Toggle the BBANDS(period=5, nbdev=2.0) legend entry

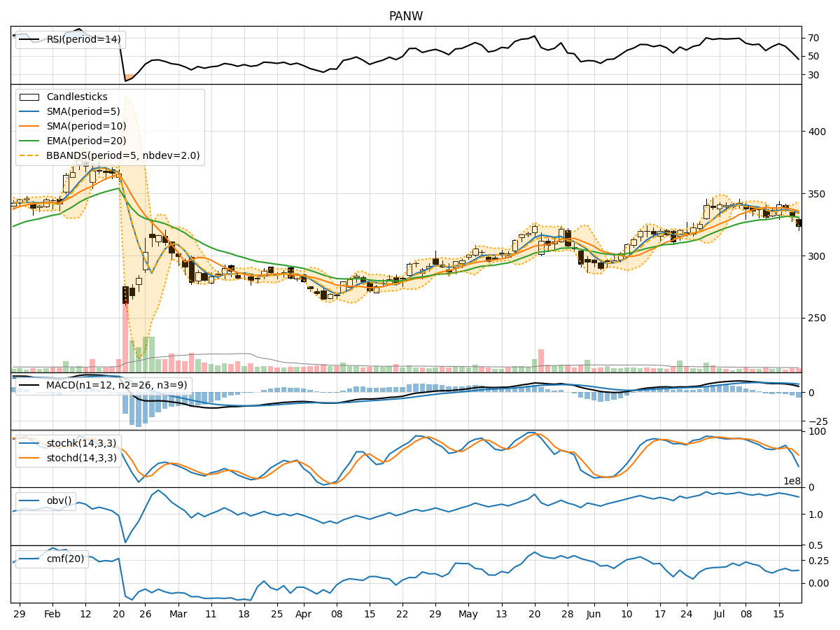pos(122,155)
